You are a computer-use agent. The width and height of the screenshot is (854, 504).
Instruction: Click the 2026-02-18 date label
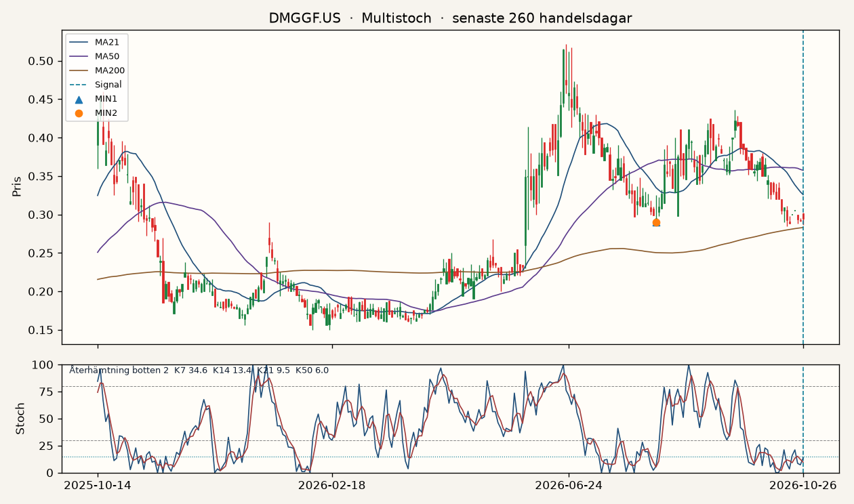[x=332, y=485]
